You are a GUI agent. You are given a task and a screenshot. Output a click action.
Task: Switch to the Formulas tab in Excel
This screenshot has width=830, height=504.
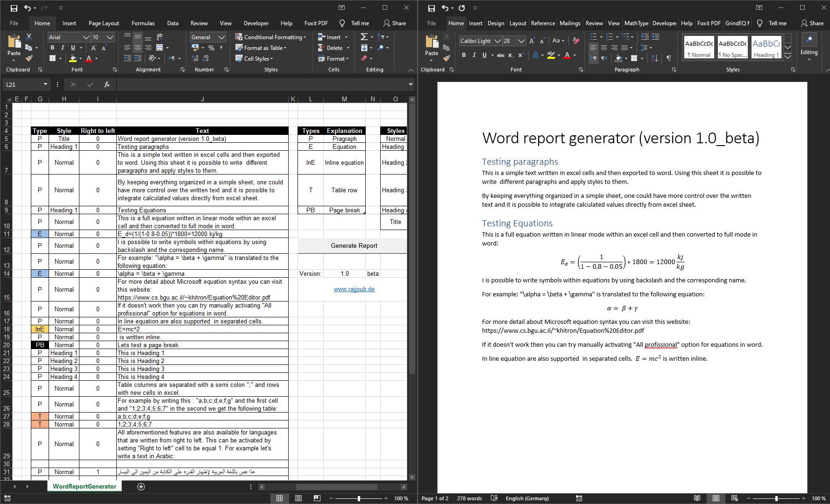pyautogui.click(x=143, y=23)
